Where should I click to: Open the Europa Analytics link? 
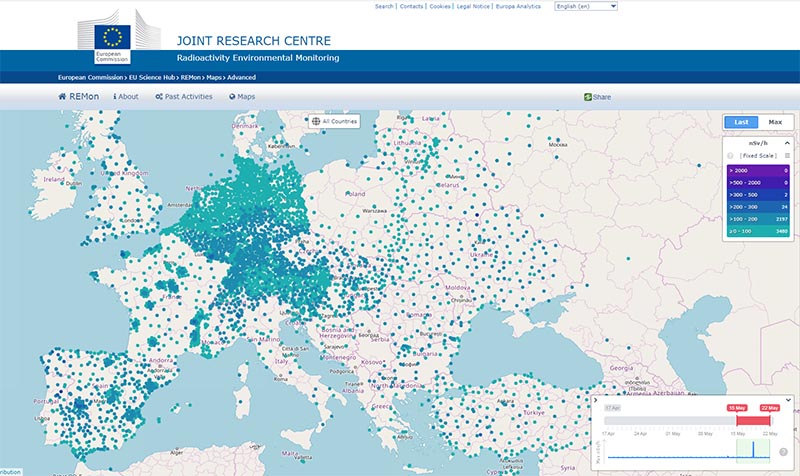pyautogui.click(x=518, y=6)
